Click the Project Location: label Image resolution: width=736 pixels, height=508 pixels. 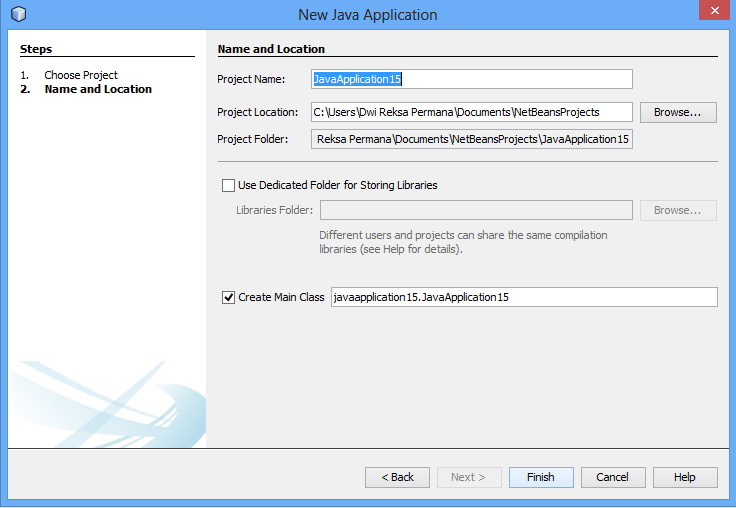257,112
